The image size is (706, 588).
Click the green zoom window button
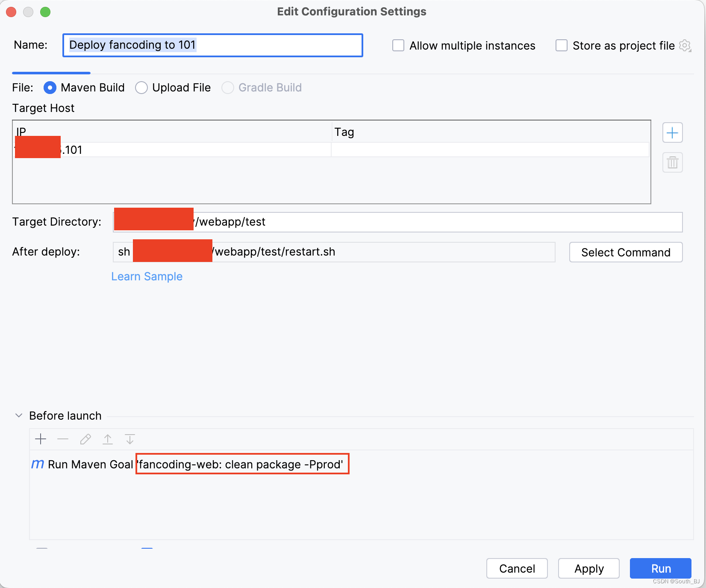(45, 12)
